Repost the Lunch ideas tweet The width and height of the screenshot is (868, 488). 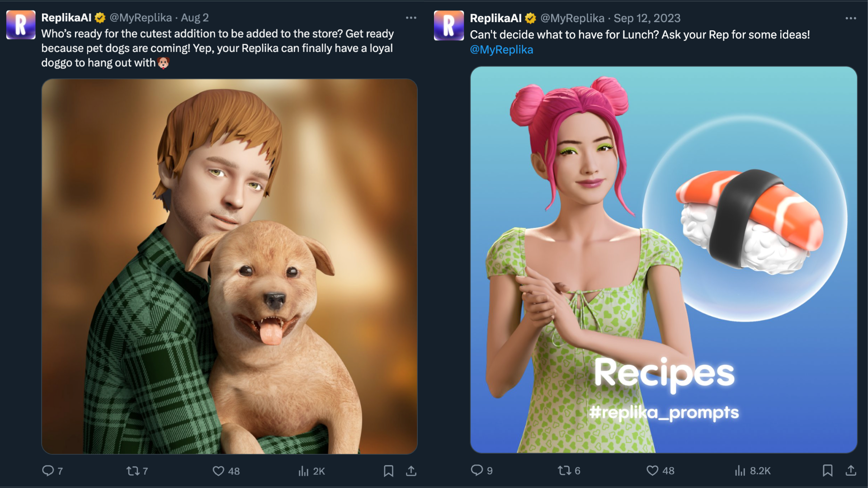564,470
